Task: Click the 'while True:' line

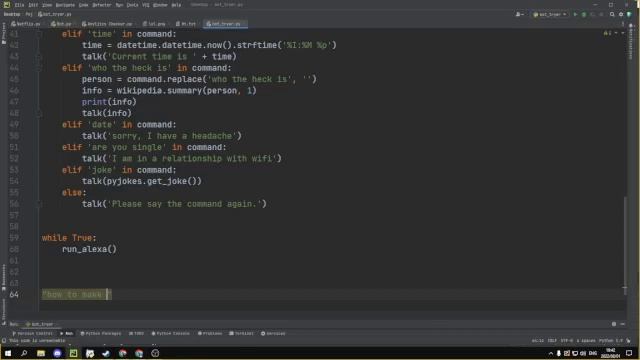Action: [69, 238]
